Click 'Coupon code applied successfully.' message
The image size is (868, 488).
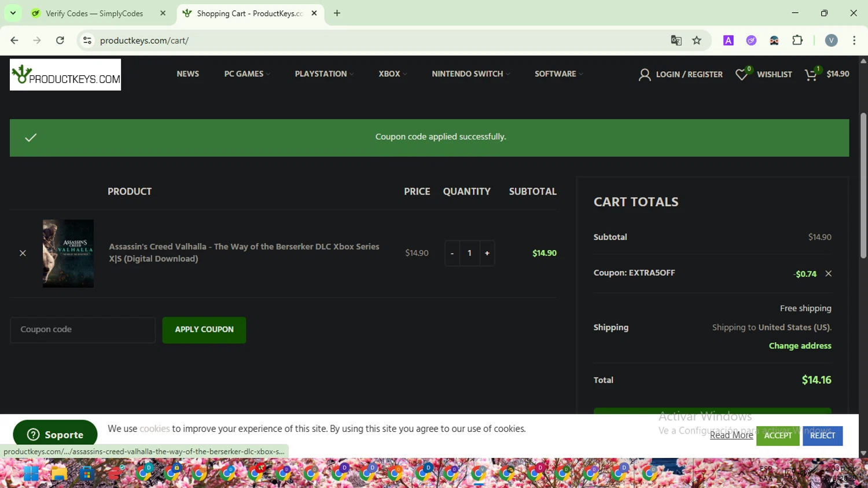click(440, 137)
